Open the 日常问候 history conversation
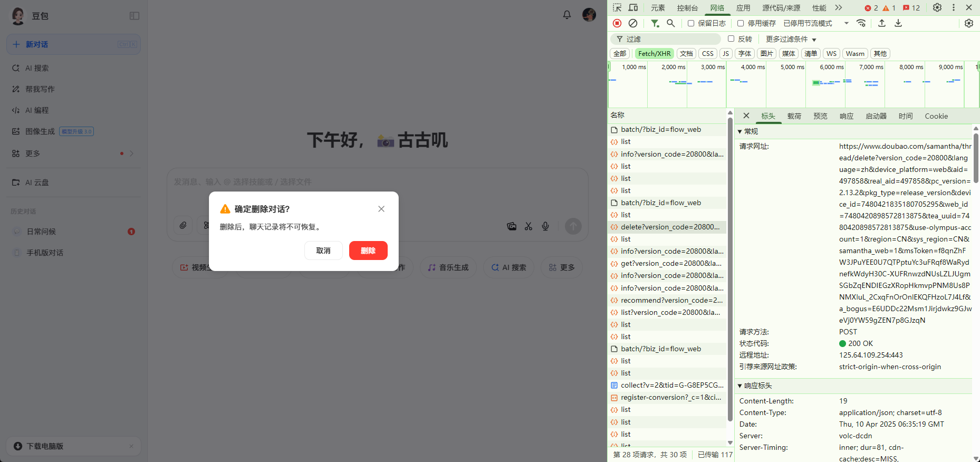The image size is (980, 462). pyautogui.click(x=73, y=232)
